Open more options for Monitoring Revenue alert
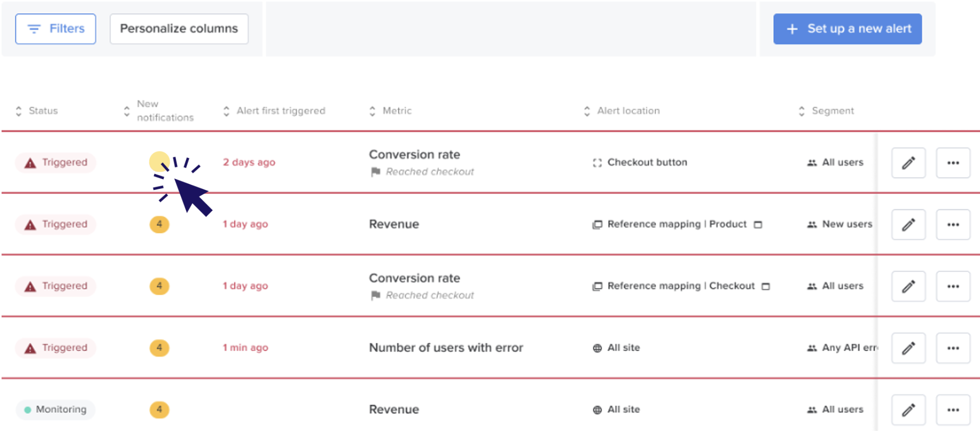The width and height of the screenshot is (980, 436). [953, 410]
